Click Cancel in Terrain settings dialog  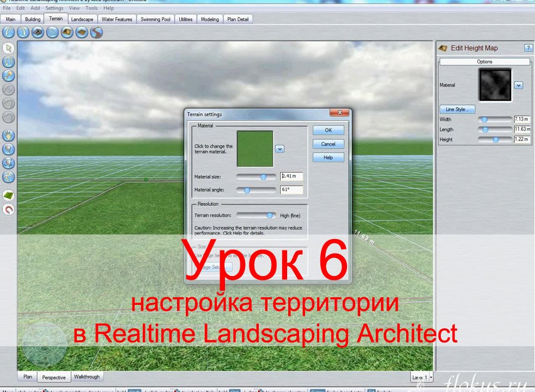[328, 144]
